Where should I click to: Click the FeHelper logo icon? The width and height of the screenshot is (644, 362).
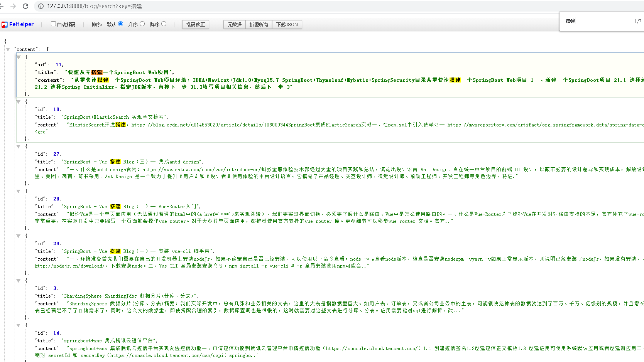pos(4,24)
